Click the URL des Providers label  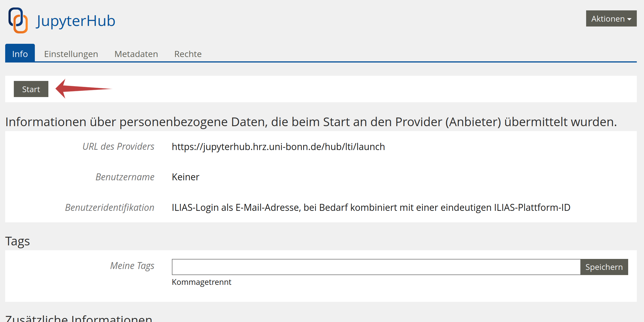(x=118, y=146)
